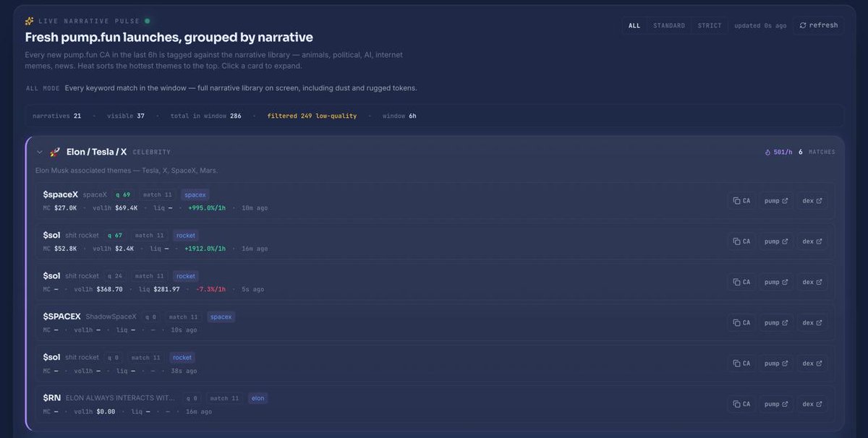Image resolution: width=868 pixels, height=438 pixels.
Task: Click the 'window 6h' stat
Action: coord(399,116)
